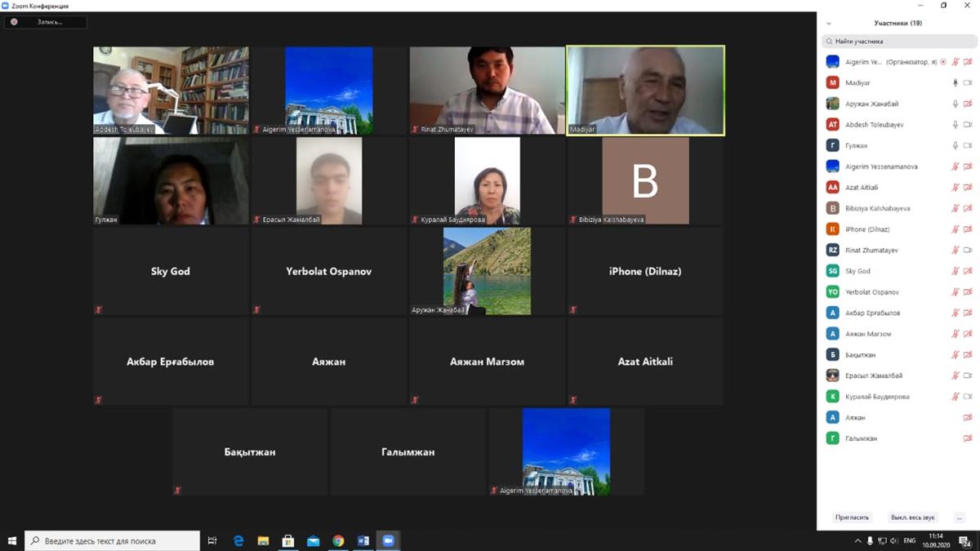The image size is (980, 551).
Task: Collapse the Участники panel with chevron
Action: (x=829, y=24)
